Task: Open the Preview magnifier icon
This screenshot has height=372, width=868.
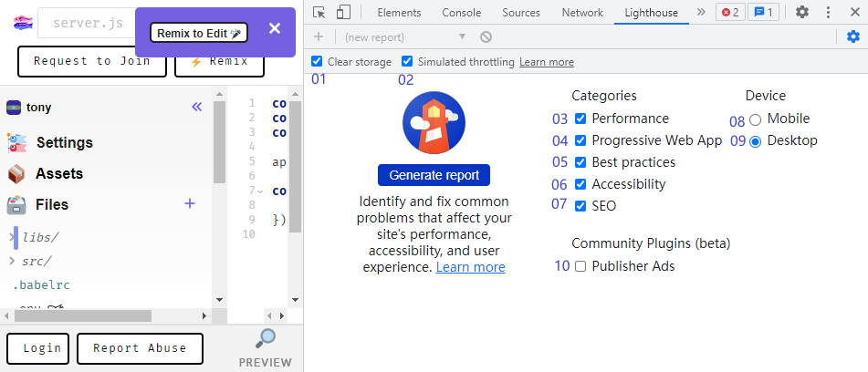Action: click(265, 339)
